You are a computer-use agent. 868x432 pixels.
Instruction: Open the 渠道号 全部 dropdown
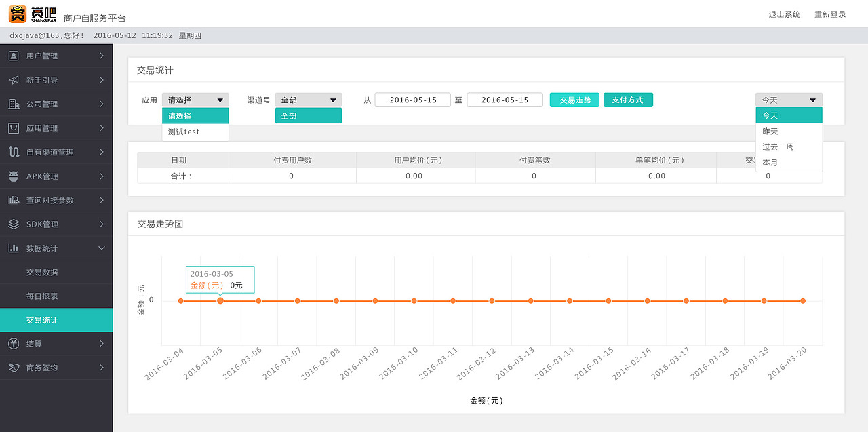coord(308,100)
